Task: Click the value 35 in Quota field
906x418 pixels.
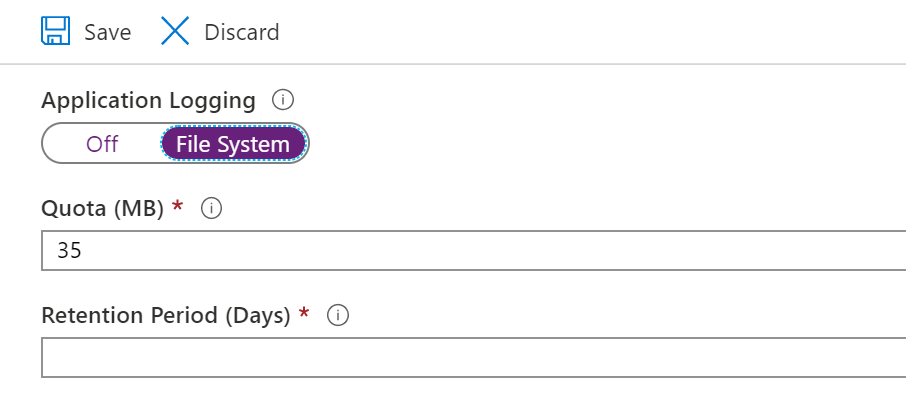Action: tap(69, 250)
